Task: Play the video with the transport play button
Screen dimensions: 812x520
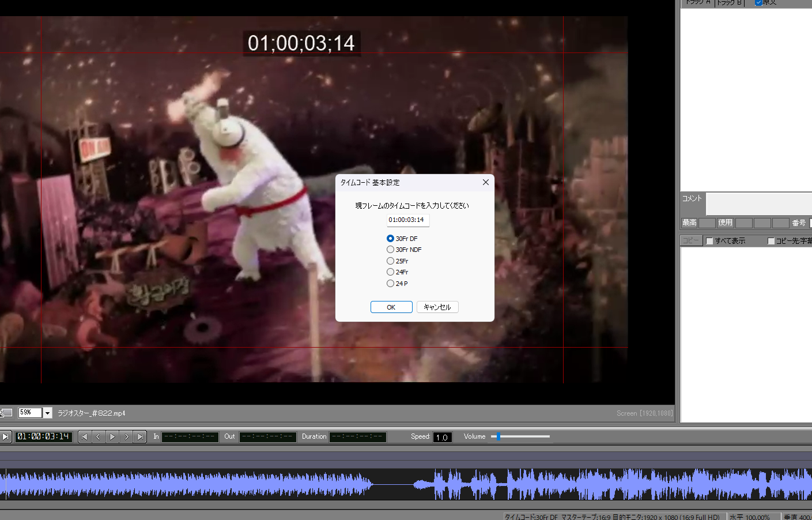Action: (x=112, y=437)
